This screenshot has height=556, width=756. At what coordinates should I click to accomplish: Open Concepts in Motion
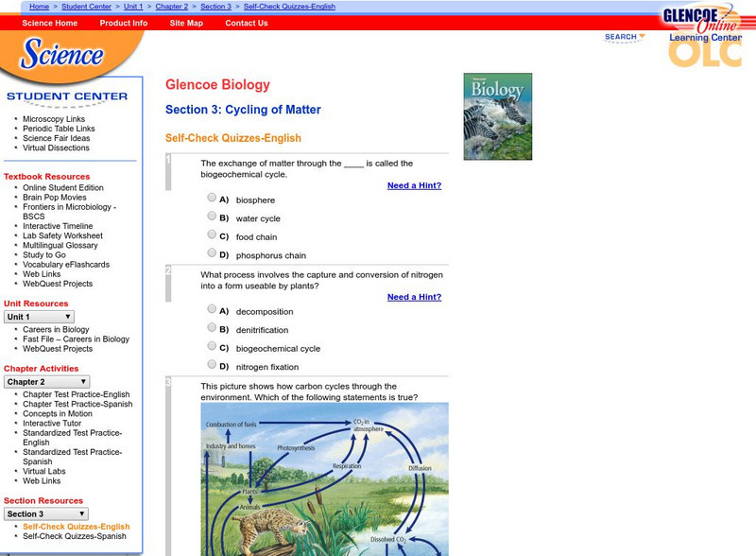[58, 413]
